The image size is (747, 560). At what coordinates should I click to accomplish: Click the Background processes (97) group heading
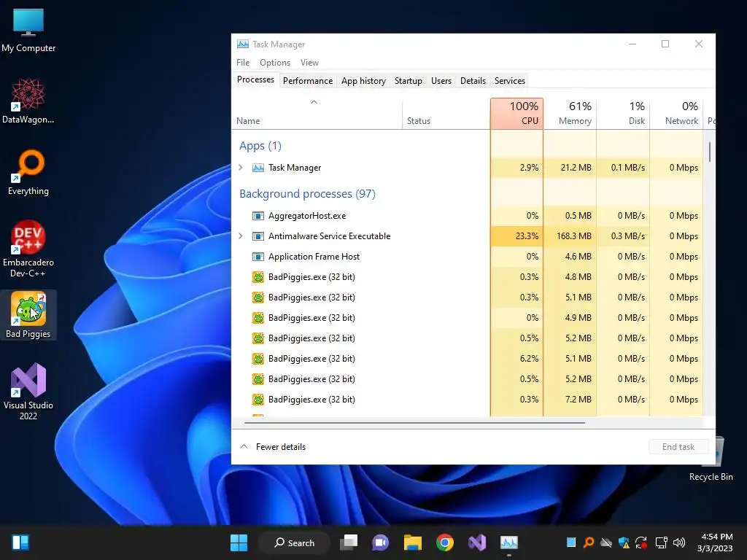point(307,194)
